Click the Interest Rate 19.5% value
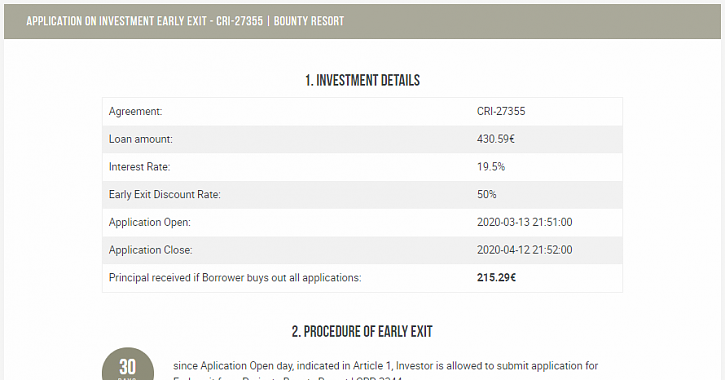Screen dimensions: 725x380 click(x=491, y=167)
